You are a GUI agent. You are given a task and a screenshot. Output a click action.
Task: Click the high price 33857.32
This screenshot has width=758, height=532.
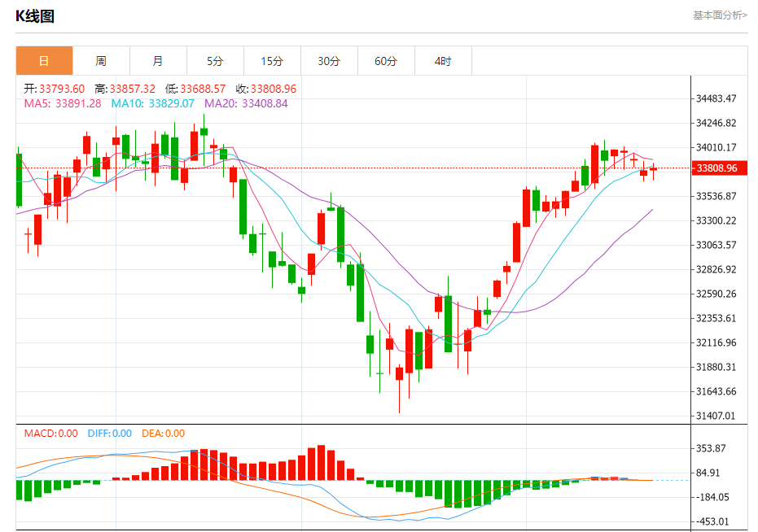133,89
